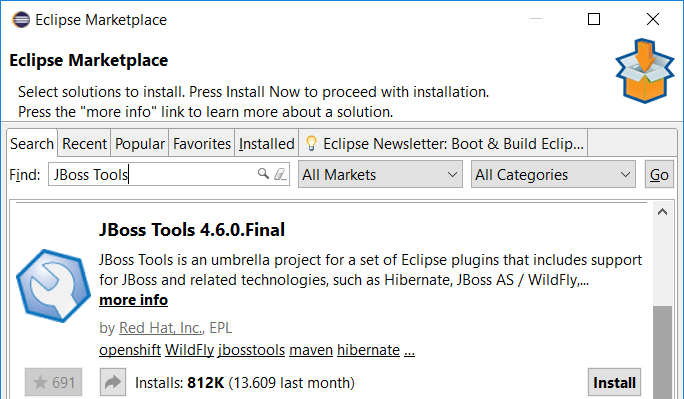The height and width of the screenshot is (399, 684).
Task: Switch to the Recent tab
Action: click(x=84, y=143)
